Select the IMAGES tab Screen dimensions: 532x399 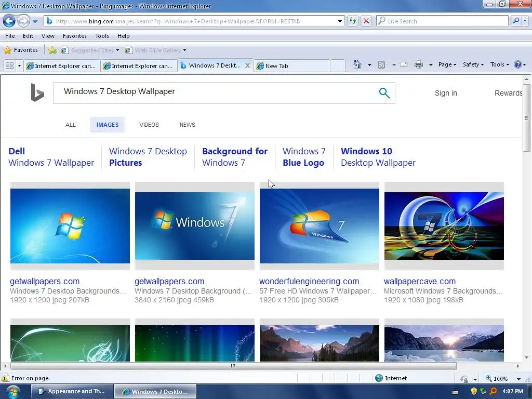(x=108, y=125)
